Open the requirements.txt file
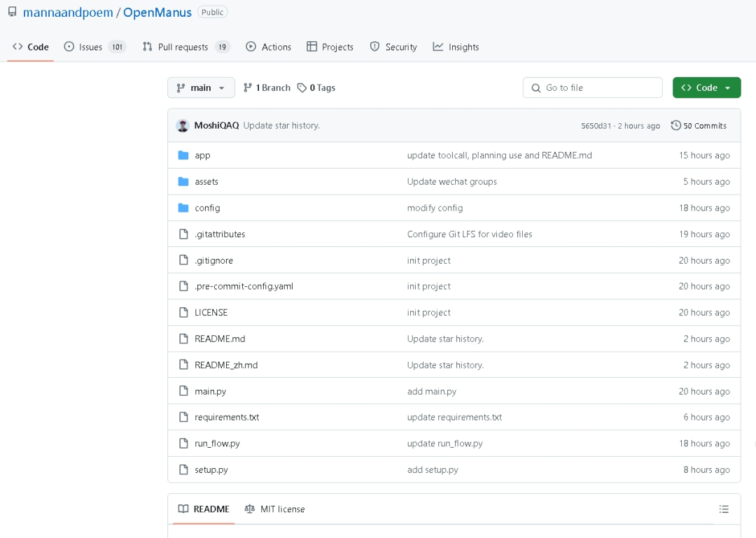This screenshot has height=538, width=756. pos(227,417)
